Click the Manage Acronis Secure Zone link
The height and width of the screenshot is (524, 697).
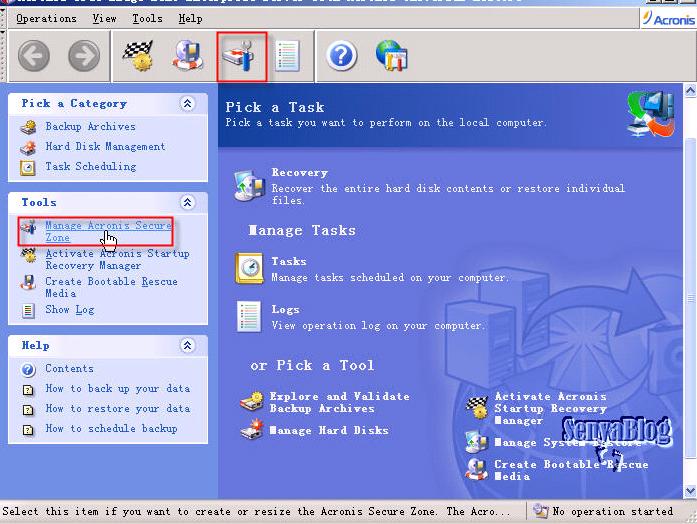[108, 232]
